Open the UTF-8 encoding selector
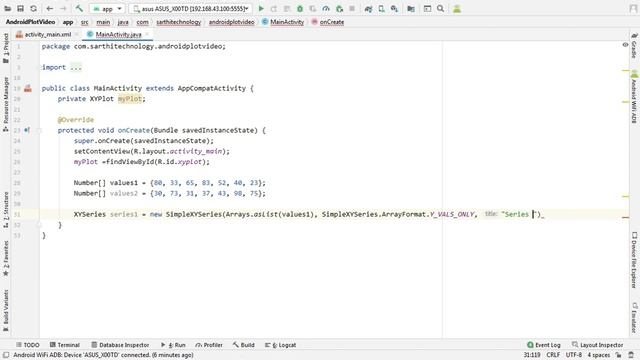640x360 pixels. tap(573, 355)
